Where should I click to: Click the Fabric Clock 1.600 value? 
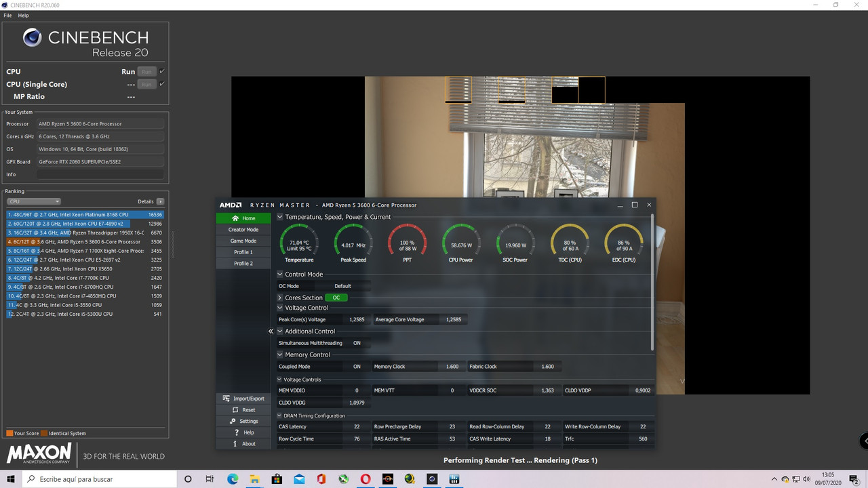tap(547, 367)
